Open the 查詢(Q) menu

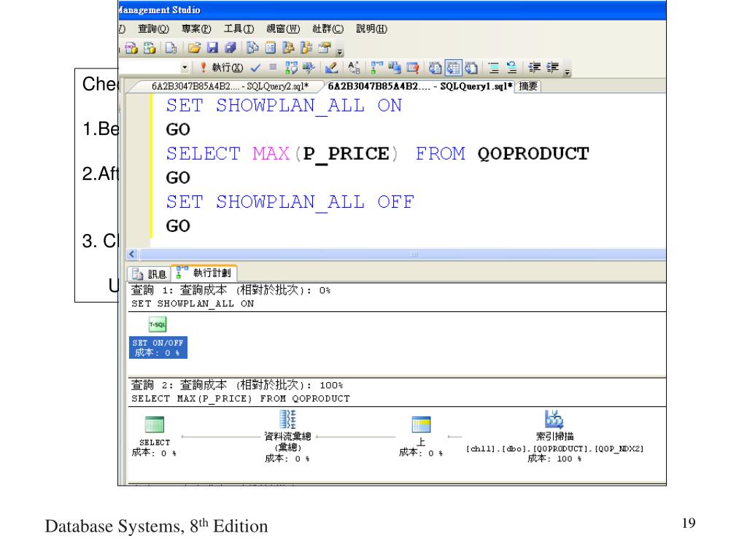click(x=153, y=29)
